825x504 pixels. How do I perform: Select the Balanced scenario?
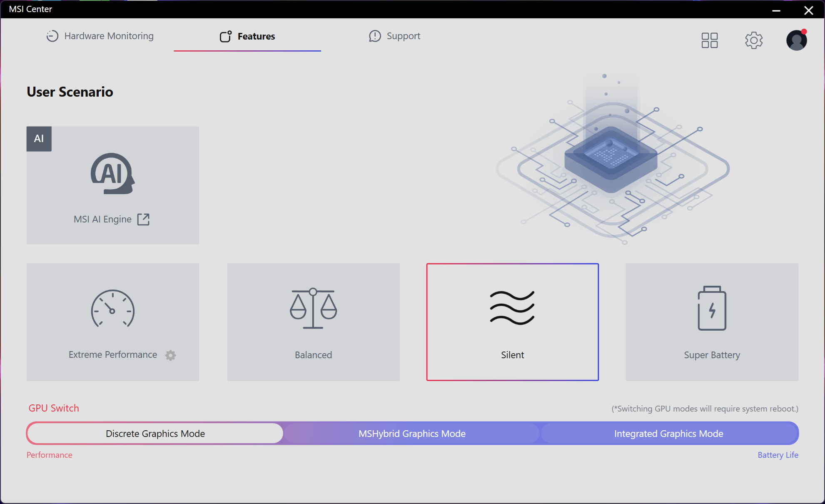tap(313, 322)
